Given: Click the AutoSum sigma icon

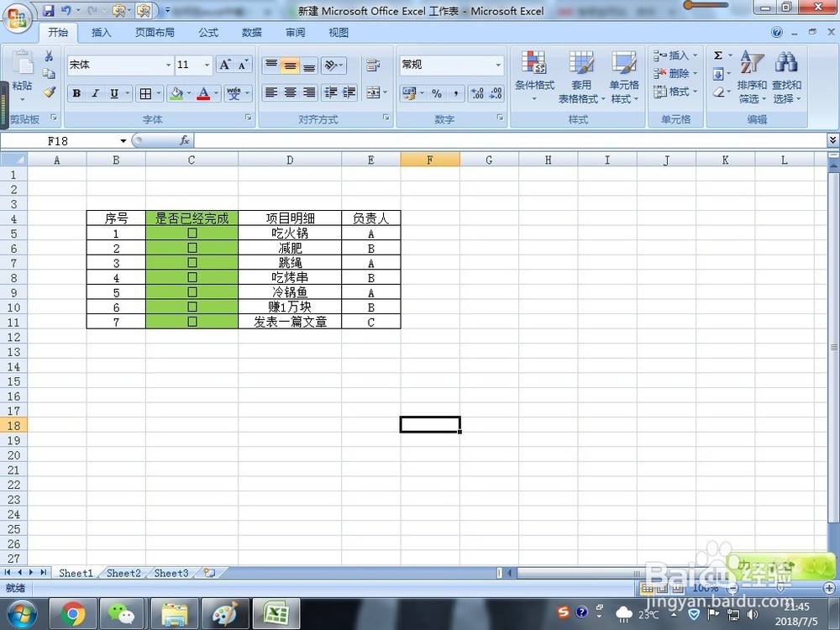Looking at the screenshot, I should click(718, 55).
